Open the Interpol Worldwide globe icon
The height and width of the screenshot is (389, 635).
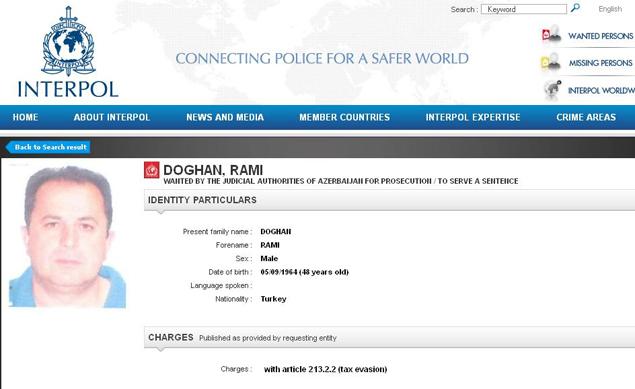552,90
